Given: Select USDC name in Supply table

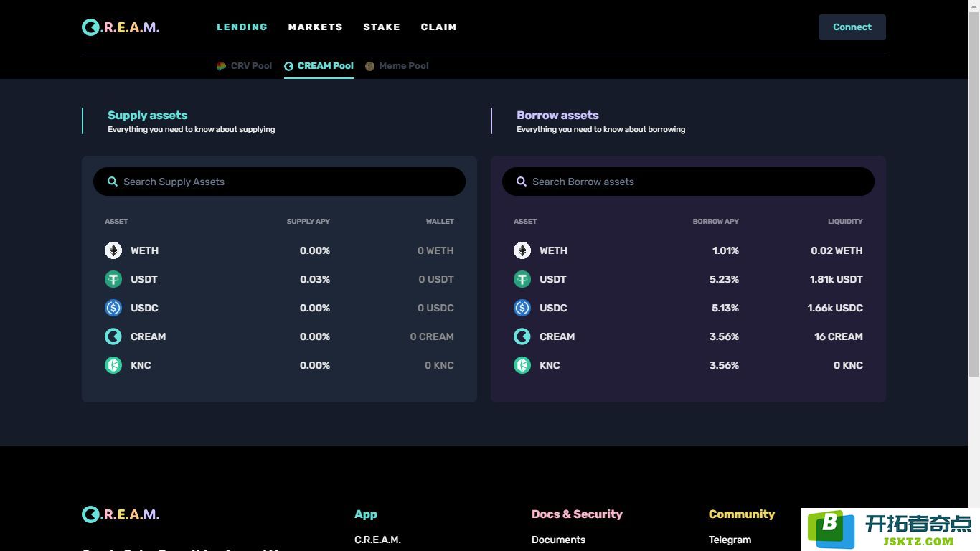Looking at the screenshot, I should pyautogui.click(x=144, y=308).
